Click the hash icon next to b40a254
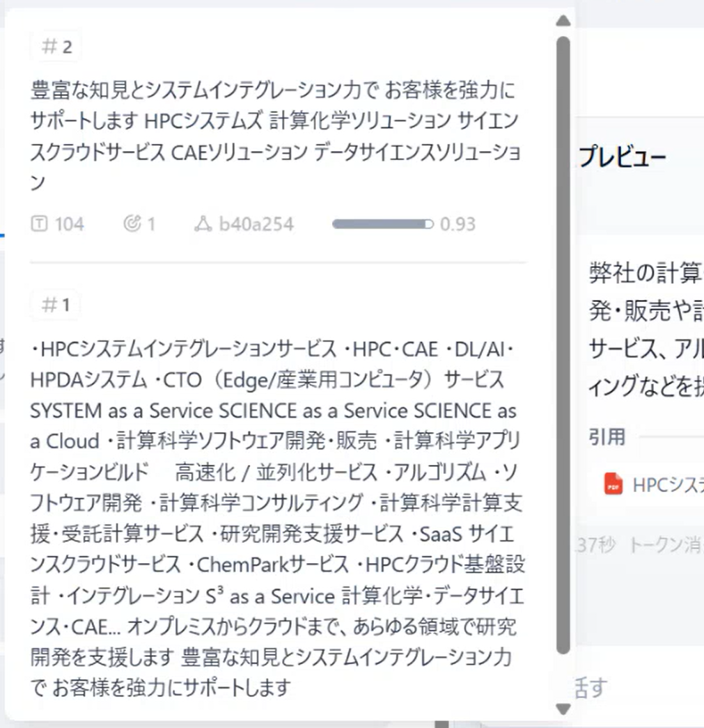 pyautogui.click(x=204, y=223)
